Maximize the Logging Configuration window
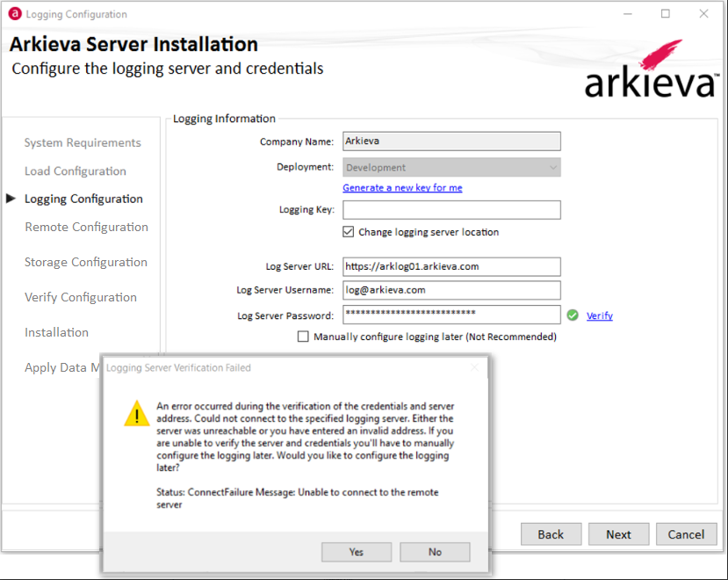 [666, 14]
